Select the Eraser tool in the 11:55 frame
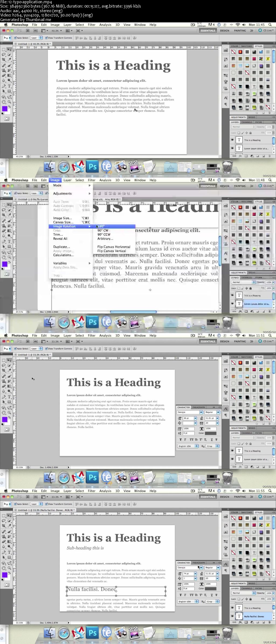Image resolution: width=276 pixels, height=644 pixels. [4, 541]
